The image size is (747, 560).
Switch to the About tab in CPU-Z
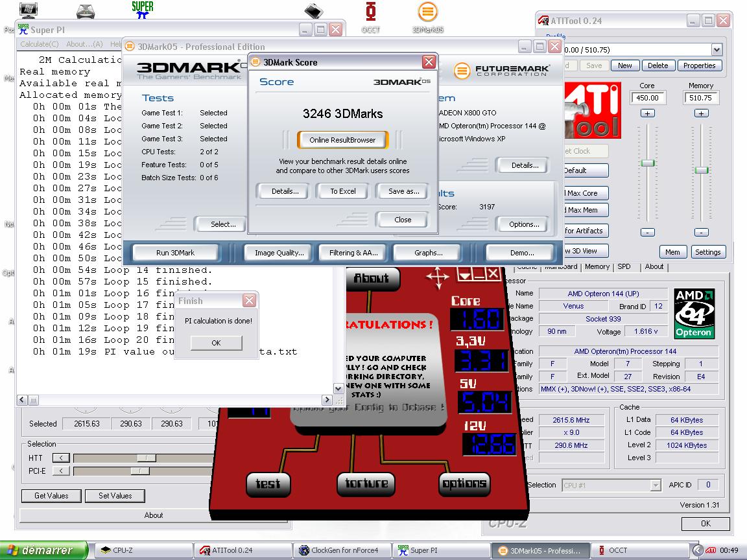pos(654,266)
